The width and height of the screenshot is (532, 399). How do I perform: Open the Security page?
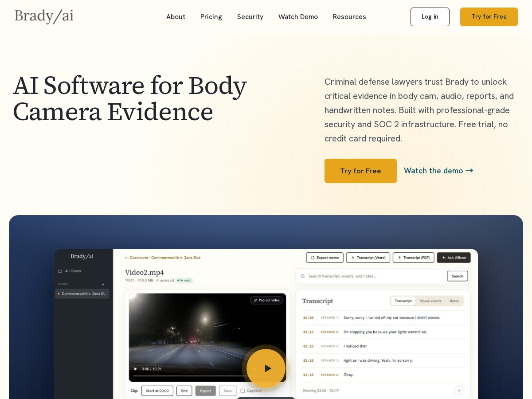click(250, 17)
